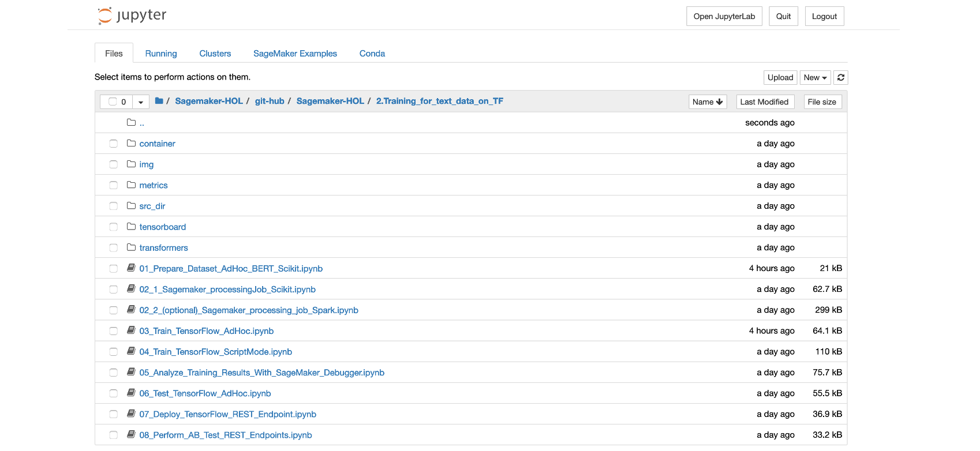This screenshot has width=980, height=451.
Task: Switch to the Running tab
Action: [161, 53]
